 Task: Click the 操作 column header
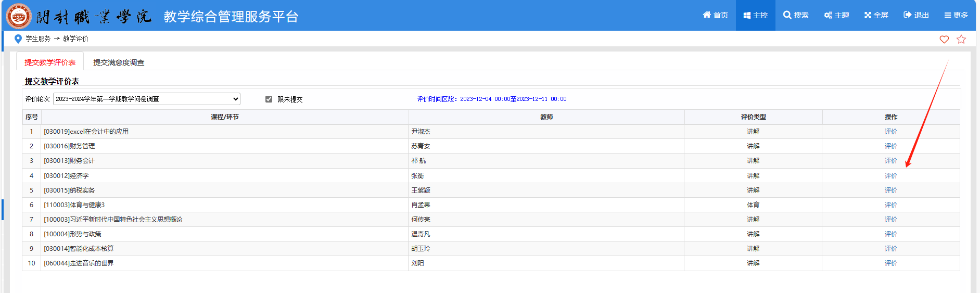891,117
